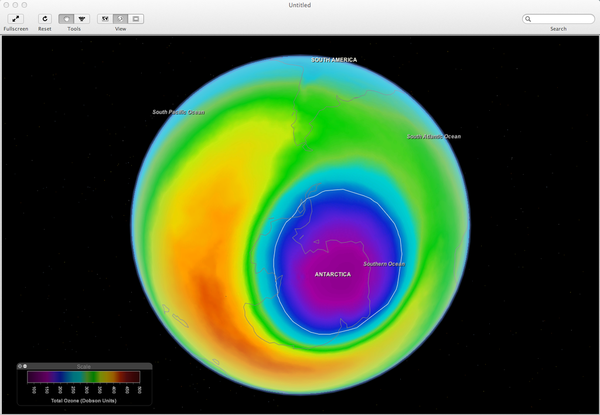Select the first Tools button
The image size is (600, 415).
[x=66, y=19]
